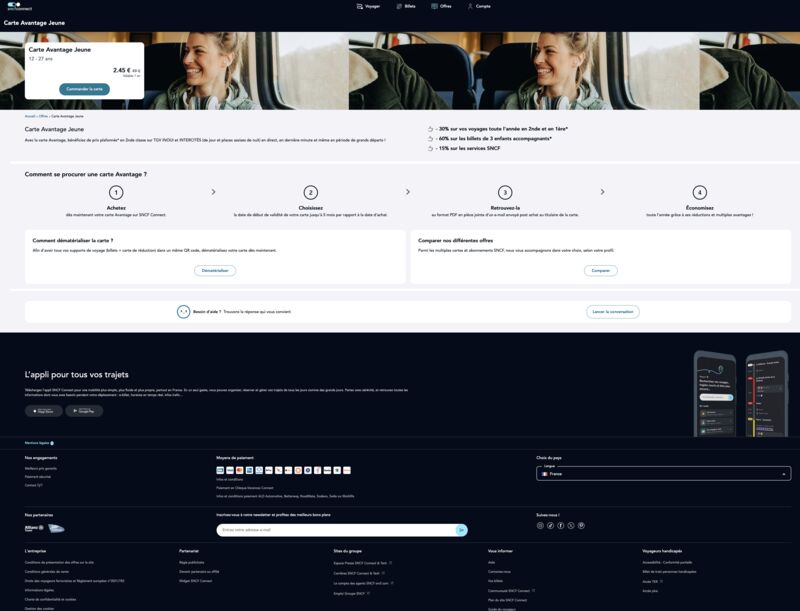Open the App Store download button
The width and height of the screenshot is (800, 611).
pos(44,411)
